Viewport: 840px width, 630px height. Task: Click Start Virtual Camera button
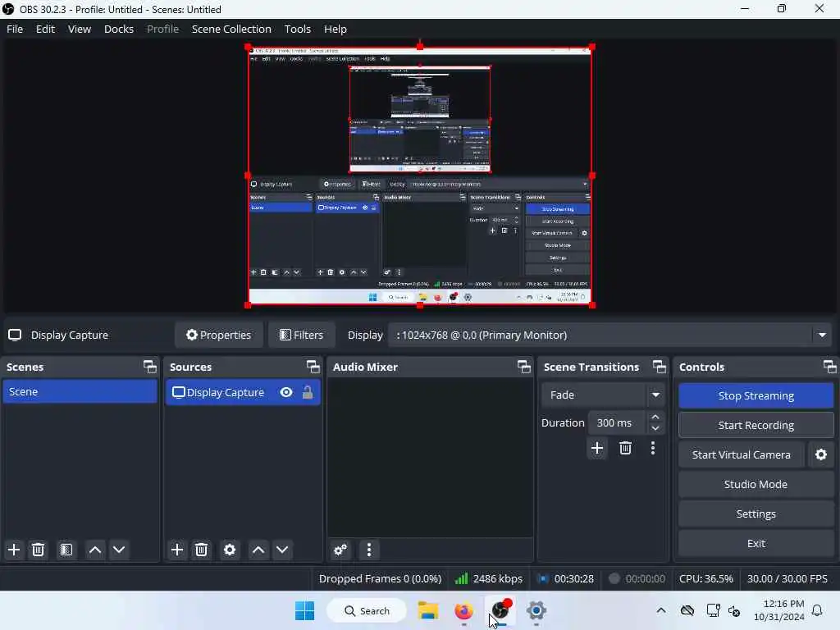pyautogui.click(x=742, y=454)
